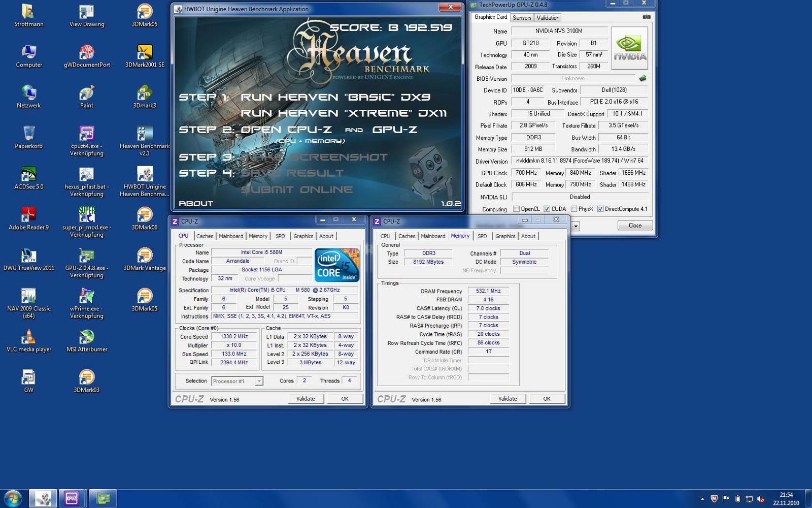Select the 3DMark06 desktop icon
Screen dimensions: 812x508
click(x=145, y=218)
